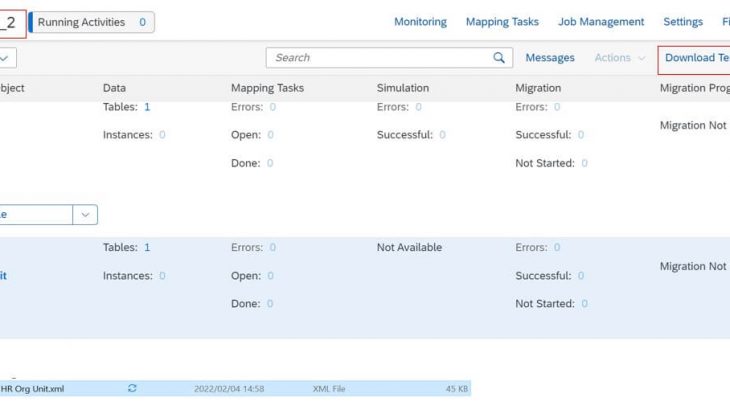Open the Running Activities indicator
This screenshot has width=730, height=410.
point(92,22)
